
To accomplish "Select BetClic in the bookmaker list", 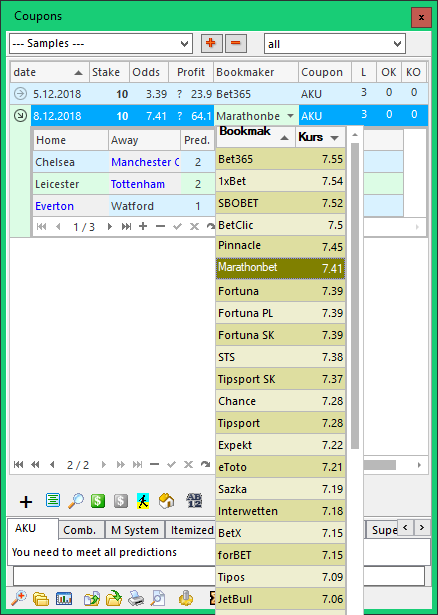I will (280, 225).
